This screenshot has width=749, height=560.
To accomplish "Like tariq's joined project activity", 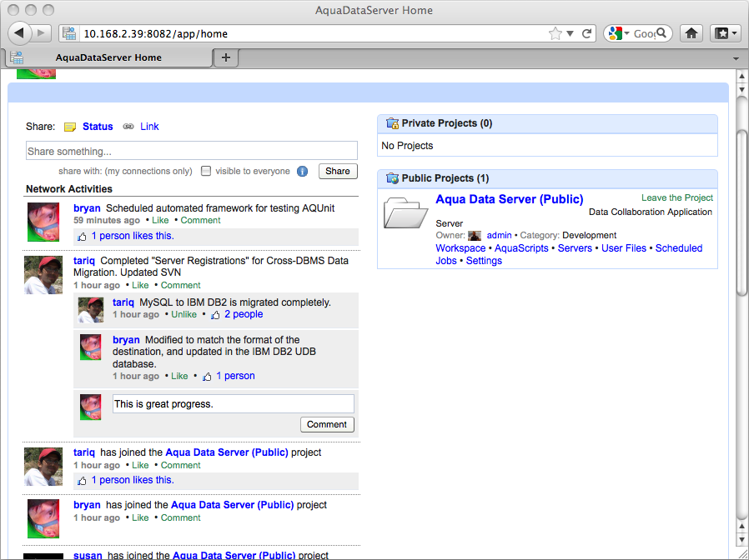I will (x=140, y=465).
